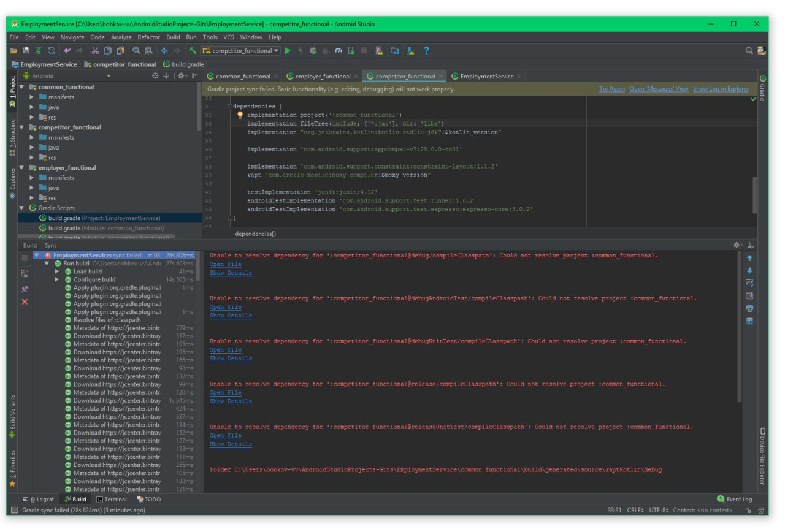Navigate Back using the blue arrow

164,51
